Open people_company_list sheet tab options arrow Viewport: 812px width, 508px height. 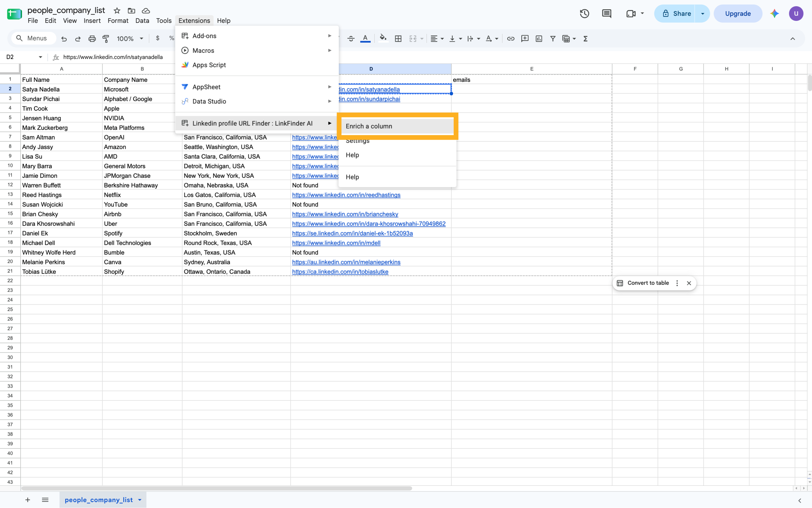(140, 500)
